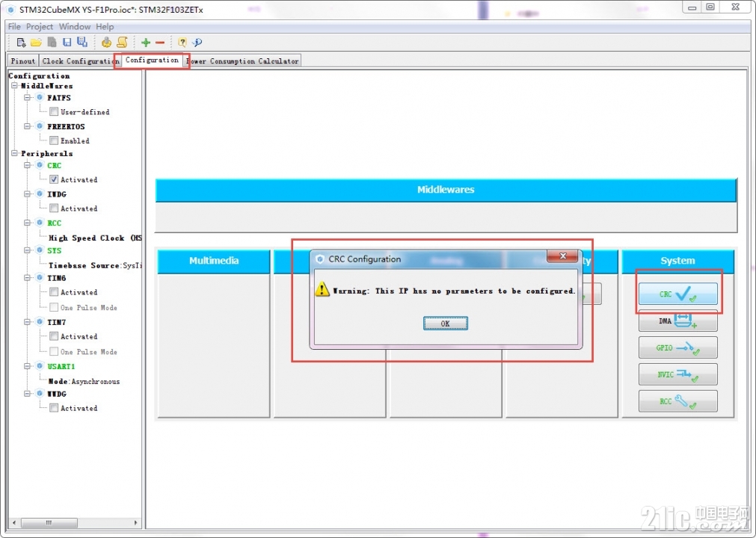
Task: Click the green plus toolbar icon
Action: tap(146, 43)
